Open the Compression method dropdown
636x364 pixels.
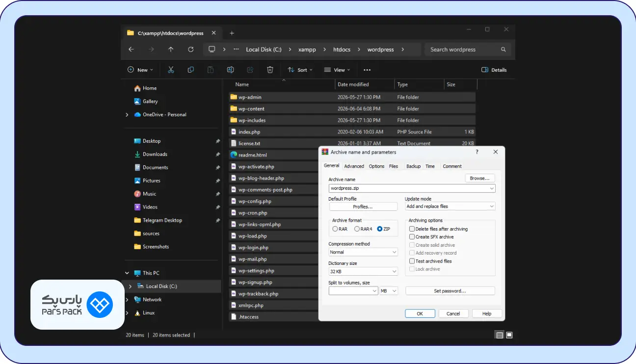coord(363,252)
